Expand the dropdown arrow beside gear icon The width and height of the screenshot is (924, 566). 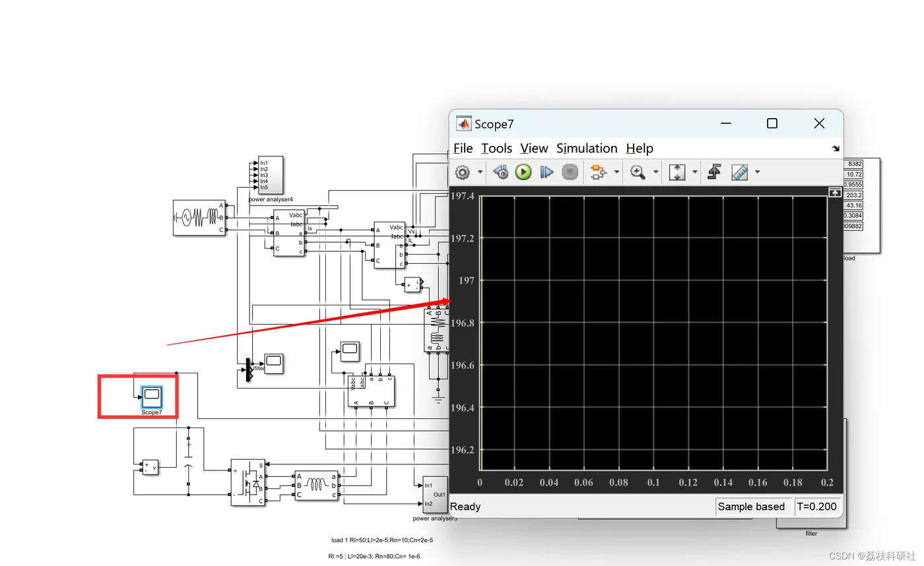pos(480,172)
